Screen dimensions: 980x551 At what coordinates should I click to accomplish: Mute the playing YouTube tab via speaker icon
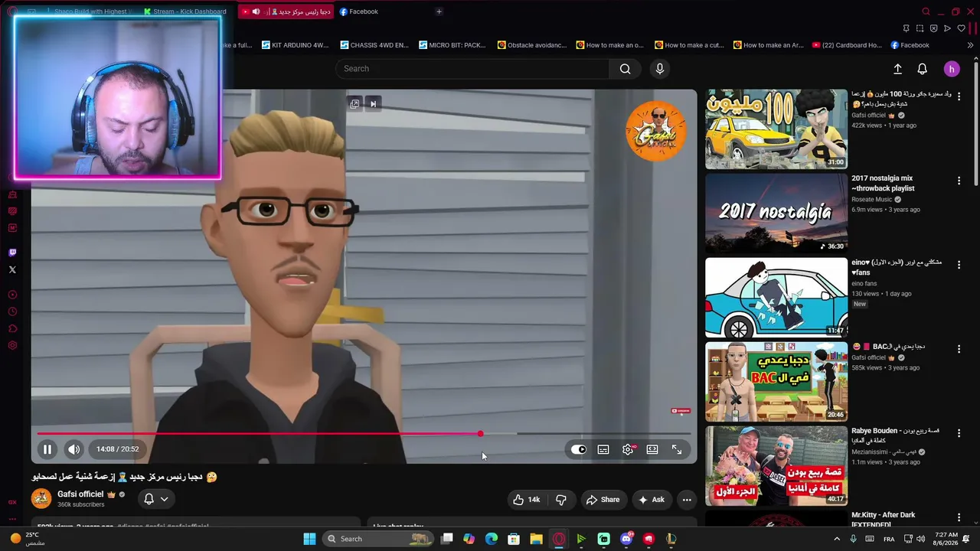coord(256,11)
